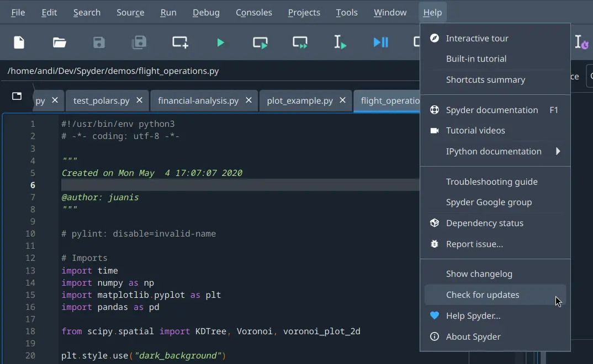Open Spyder Google group
Viewport: 593px width, 364px height.
(495, 202)
